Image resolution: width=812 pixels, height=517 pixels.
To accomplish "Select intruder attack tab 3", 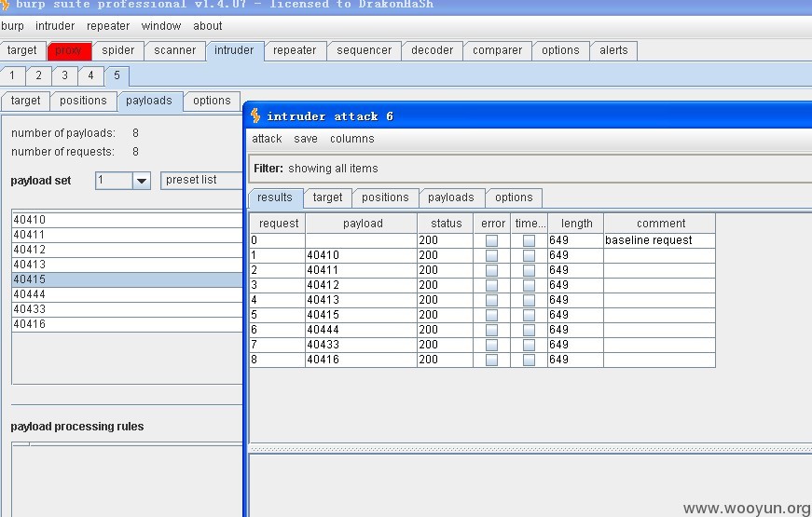I will [x=64, y=75].
